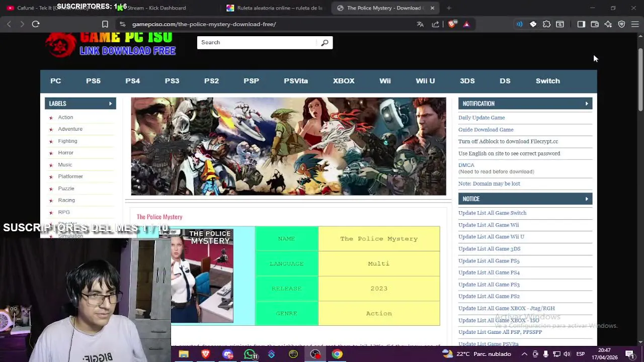The height and width of the screenshot is (362, 644).
Task: Open the Brave VPN shield icon
Action: click(621, 24)
